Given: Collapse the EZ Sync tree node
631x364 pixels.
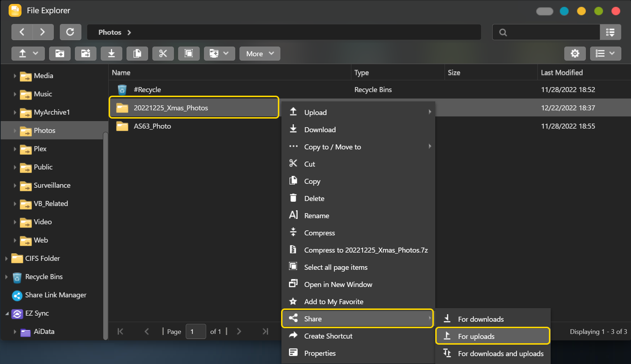Looking at the screenshot, I should [7, 313].
